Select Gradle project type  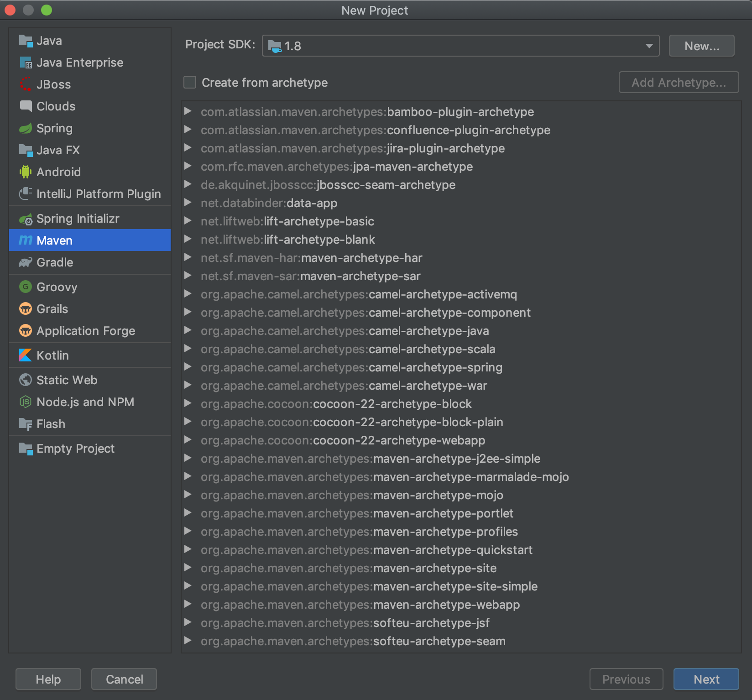click(90, 262)
